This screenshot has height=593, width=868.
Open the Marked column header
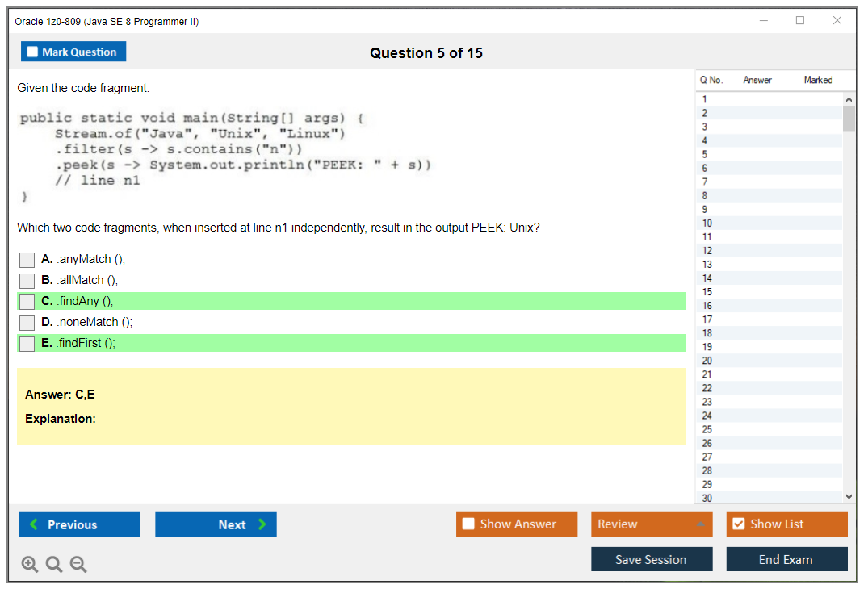point(817,80)
